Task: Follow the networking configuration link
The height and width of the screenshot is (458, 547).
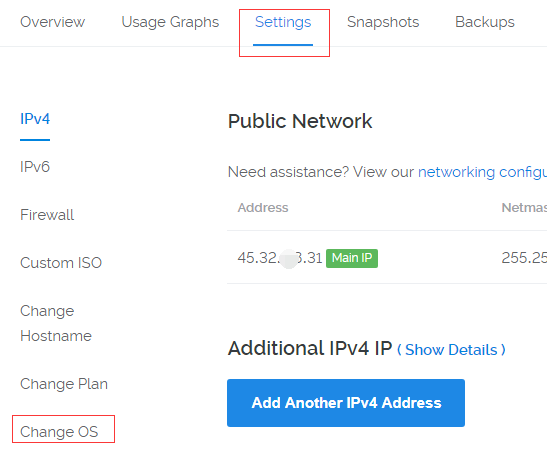Action: (482, 172)
